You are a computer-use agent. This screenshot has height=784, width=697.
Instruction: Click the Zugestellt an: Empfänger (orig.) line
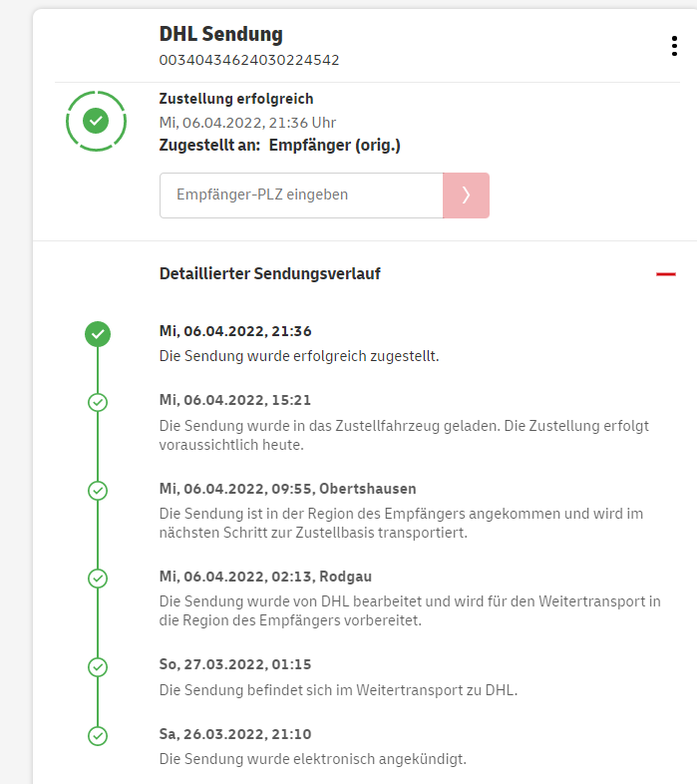tap(279, 146)
